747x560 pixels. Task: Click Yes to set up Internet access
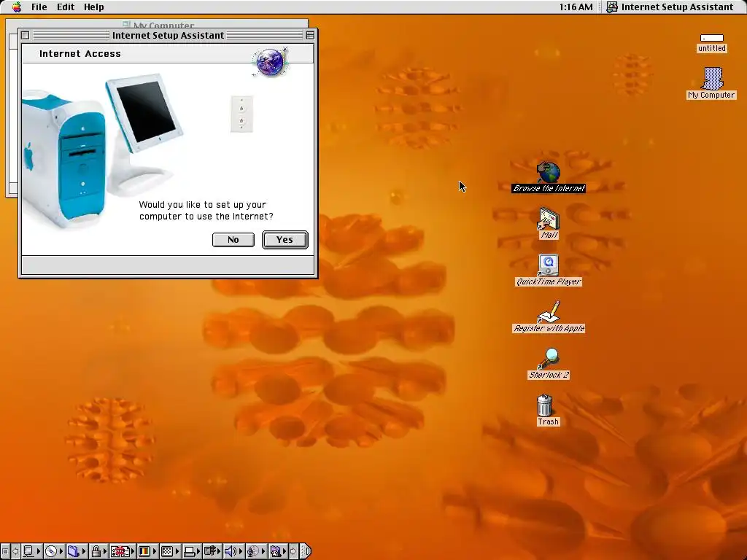[285, 239]
